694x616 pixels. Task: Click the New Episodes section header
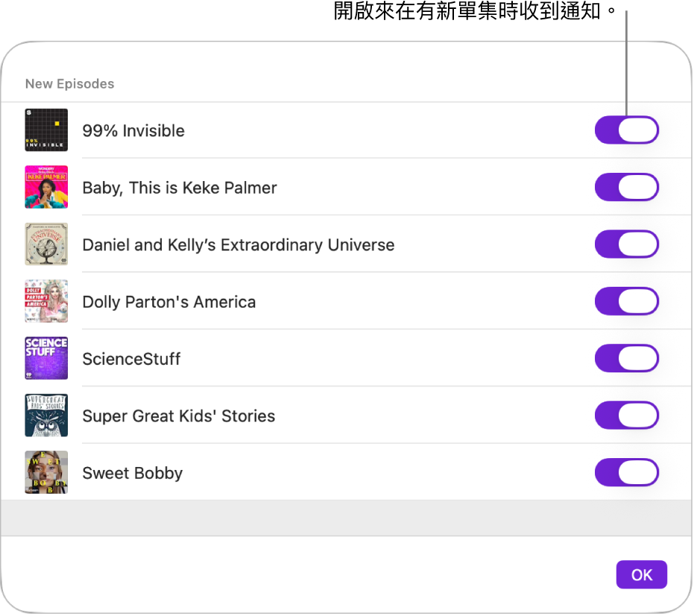pos(70,83)
